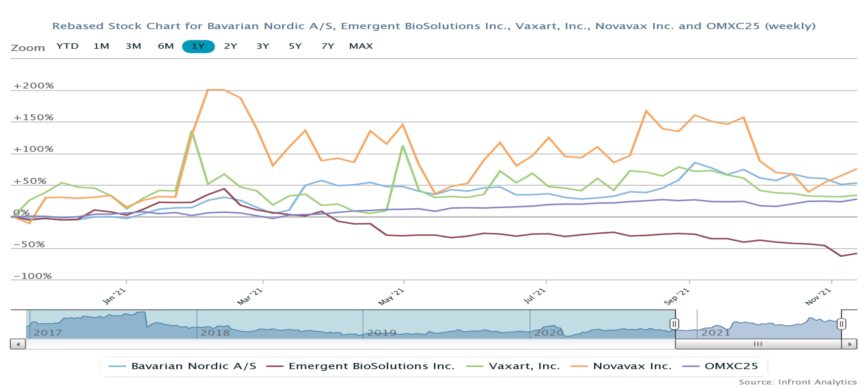Set zoom range to 3M
This screenshot has width=868, height=388.
[x=133, y=46]
